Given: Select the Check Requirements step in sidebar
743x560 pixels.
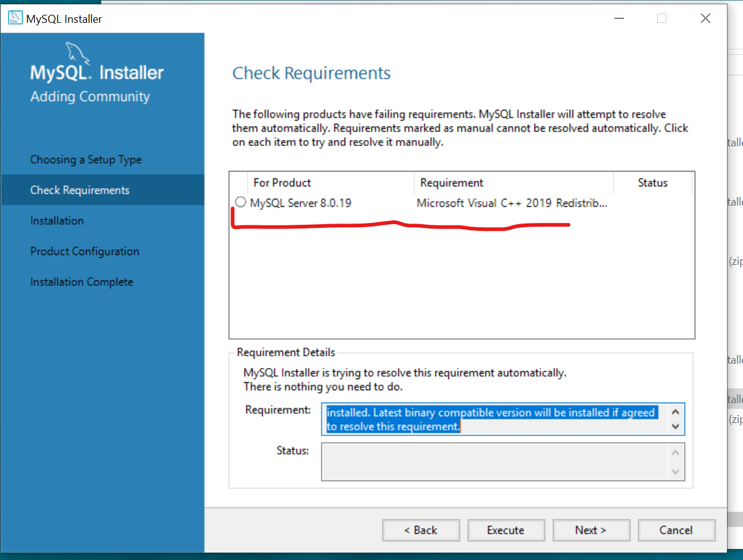Looking at the screenshot, I should [102, 190].
